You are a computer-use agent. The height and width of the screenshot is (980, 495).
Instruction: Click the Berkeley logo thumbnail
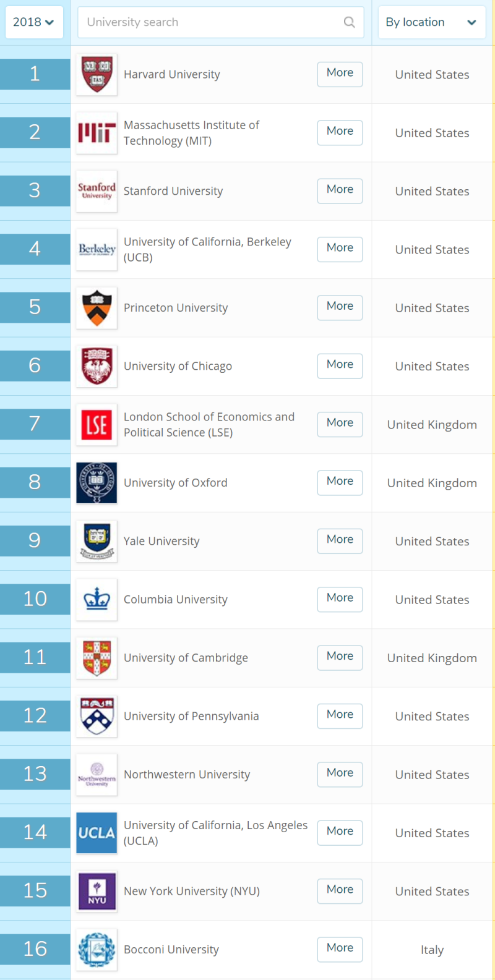(x=97, y=250)
